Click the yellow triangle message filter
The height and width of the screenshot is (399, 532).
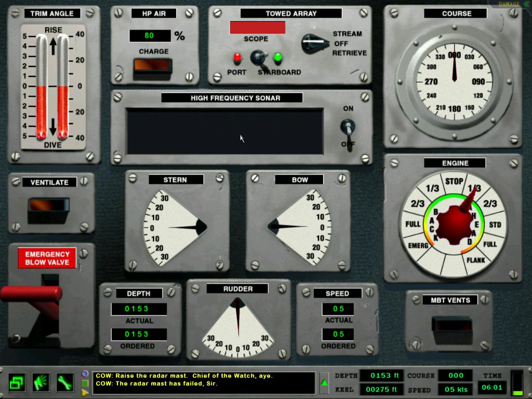pos(85,393)
